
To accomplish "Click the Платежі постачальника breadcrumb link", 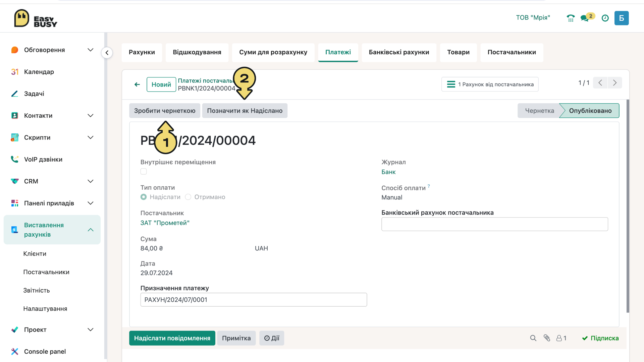I will [x=205, y=81].
